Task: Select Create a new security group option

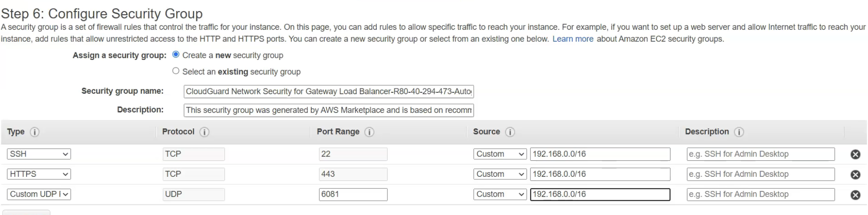Action: pos(176,55)
